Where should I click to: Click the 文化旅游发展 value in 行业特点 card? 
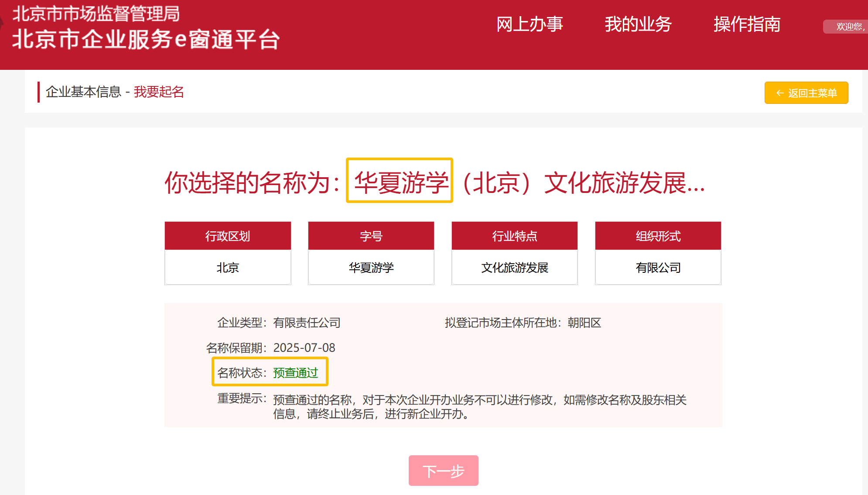[515, 268]
